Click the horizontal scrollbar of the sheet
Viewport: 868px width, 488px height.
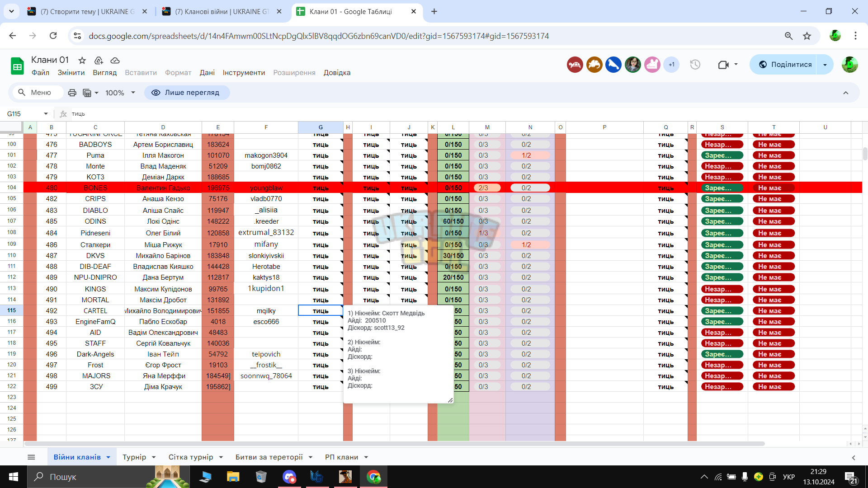pyautogui.click(x=394, y=444)
